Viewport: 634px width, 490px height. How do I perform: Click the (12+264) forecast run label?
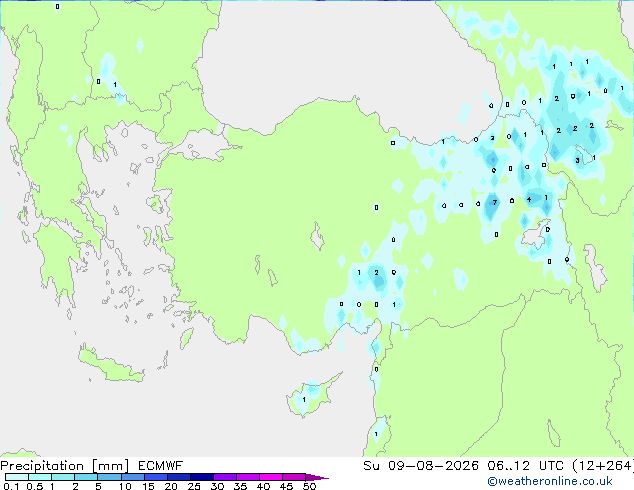603,466
